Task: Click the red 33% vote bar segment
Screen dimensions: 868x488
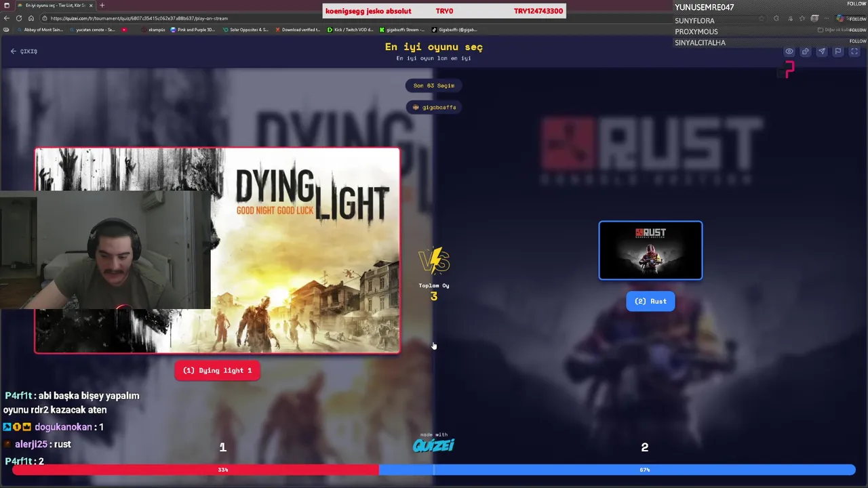Action: click(x=195, y=470)
